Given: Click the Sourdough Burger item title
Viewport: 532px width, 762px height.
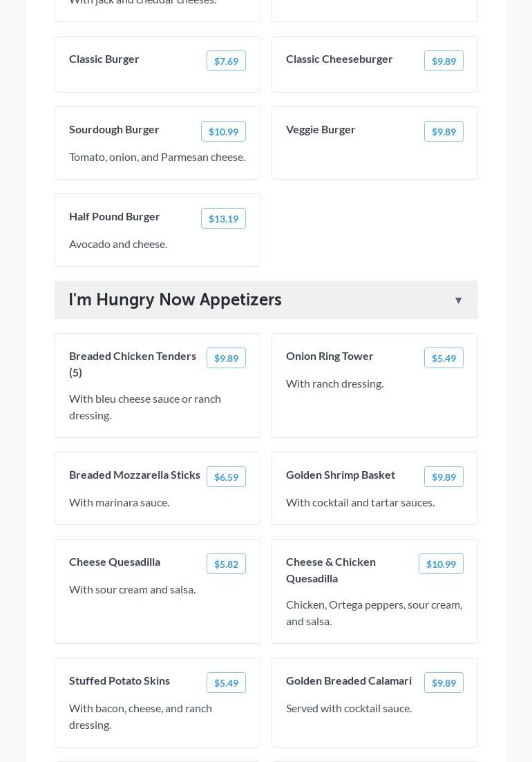Looking at the screenshot, I should (114, 129).
